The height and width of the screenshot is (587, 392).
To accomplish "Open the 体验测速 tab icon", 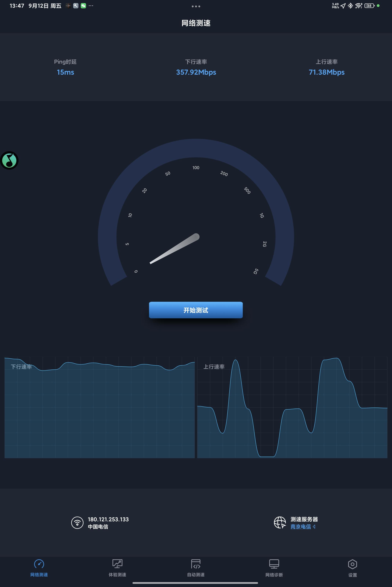I will click(x=117, y=564).
